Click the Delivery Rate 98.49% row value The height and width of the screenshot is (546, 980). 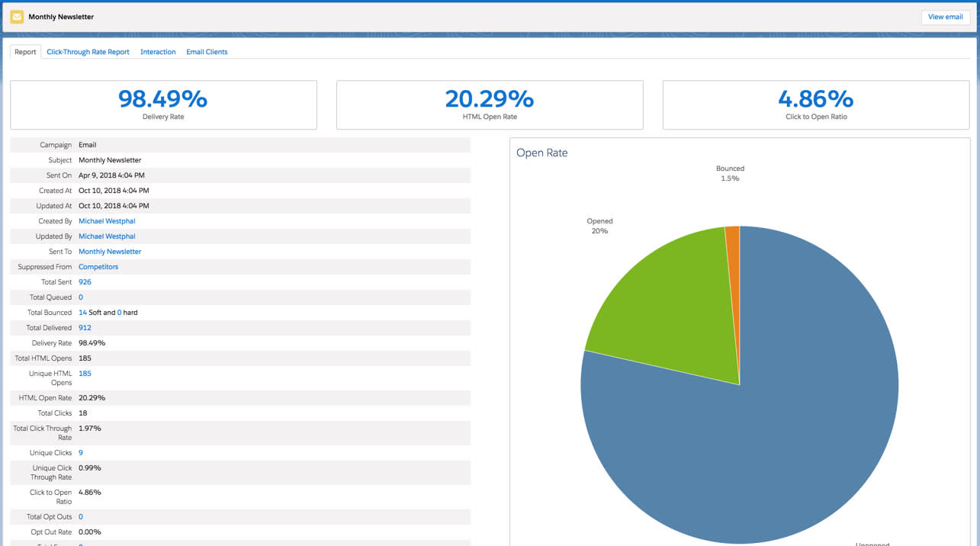click(x=92, y=343)
